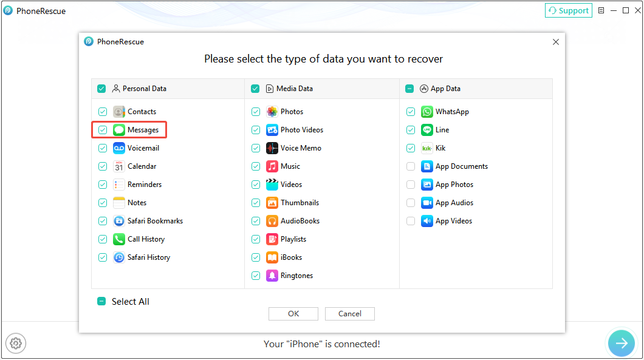Click the App Audios icon
The height and width of the screenshot is (360, 644).
click(x=426, y=202)
